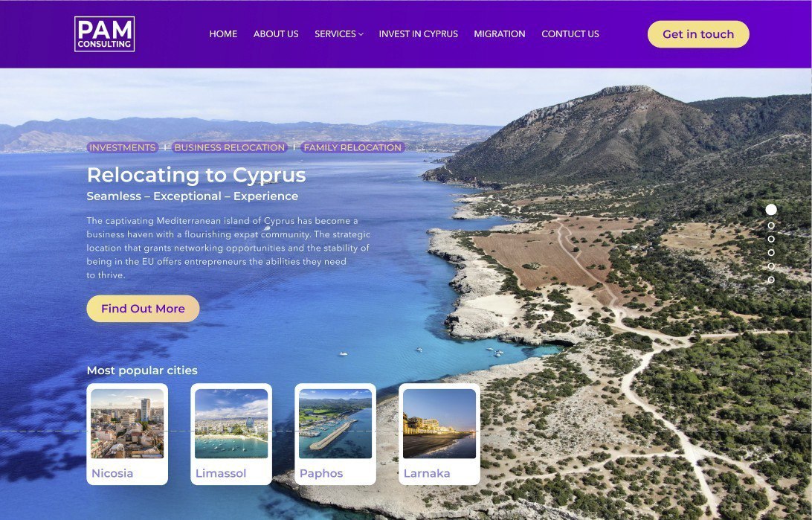Open the Larnaka city thumbnail
Screen dimensions: 812x520
(439, 424)
